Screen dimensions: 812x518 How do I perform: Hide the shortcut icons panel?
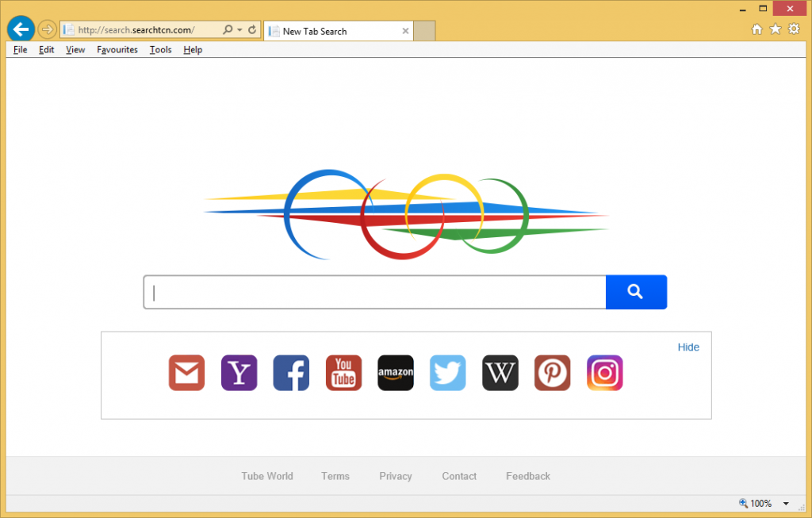click(688, 347)
